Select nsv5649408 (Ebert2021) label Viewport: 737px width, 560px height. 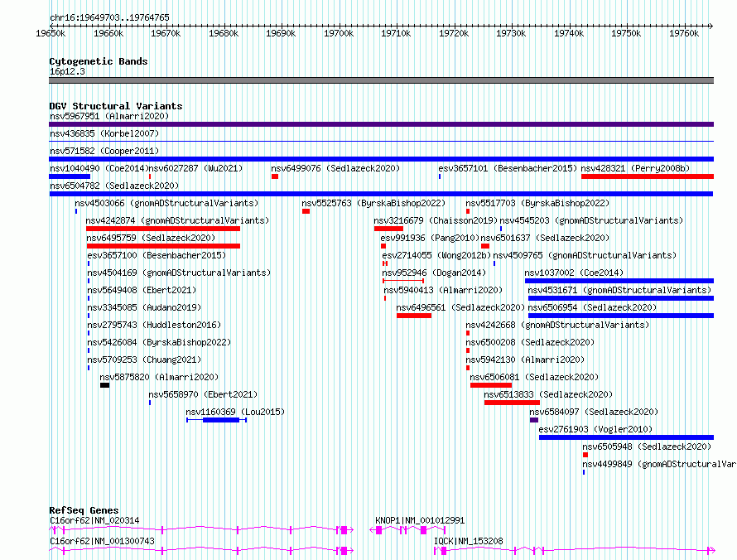142,290
